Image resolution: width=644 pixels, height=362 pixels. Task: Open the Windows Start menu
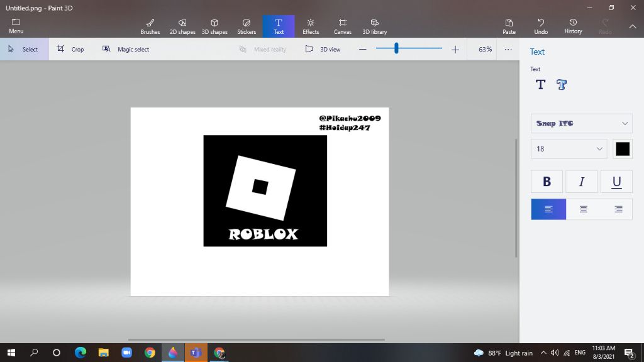pos(11,353)
